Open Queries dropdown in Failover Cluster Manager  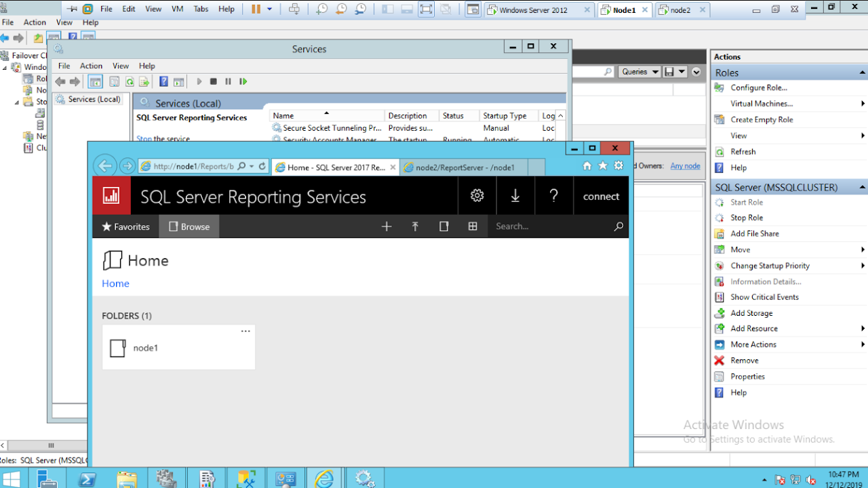click(639, 72)
